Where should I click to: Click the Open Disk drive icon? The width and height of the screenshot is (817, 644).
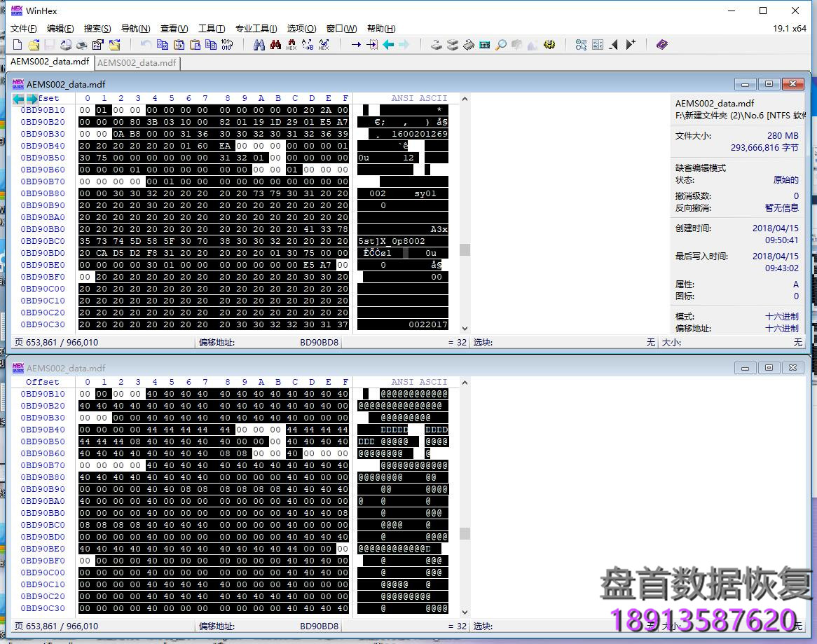[435, 44]
